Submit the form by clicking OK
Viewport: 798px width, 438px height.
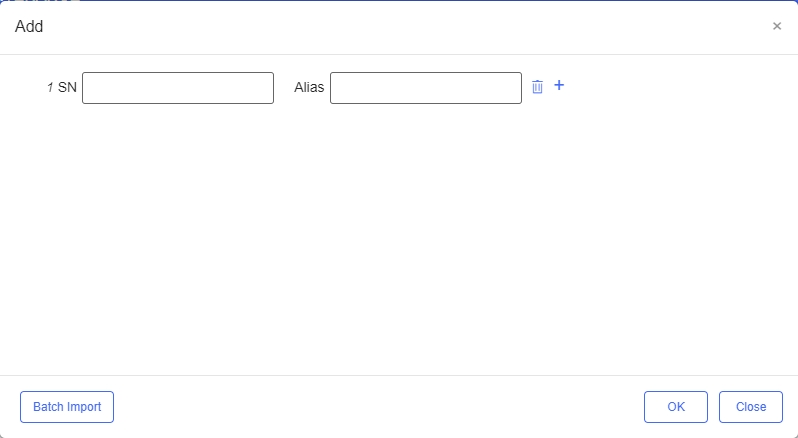pyautogui.click(x=676, y=407)
